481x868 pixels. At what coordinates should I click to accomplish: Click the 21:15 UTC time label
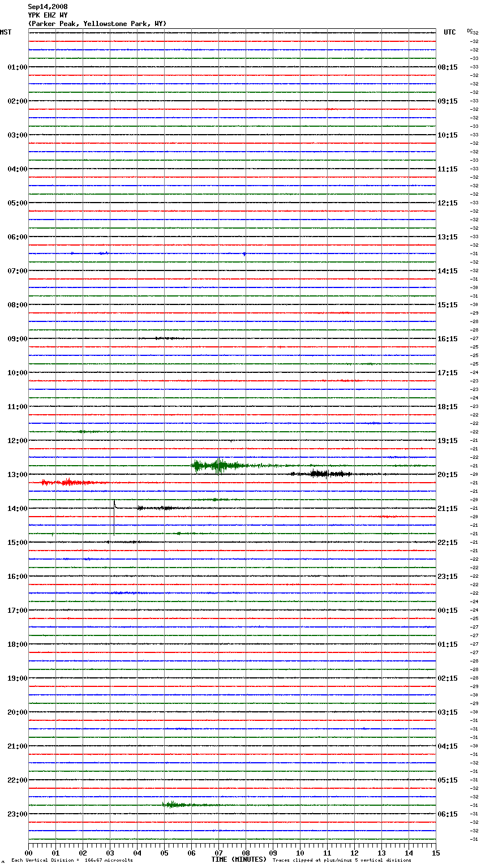click(448, 509)
